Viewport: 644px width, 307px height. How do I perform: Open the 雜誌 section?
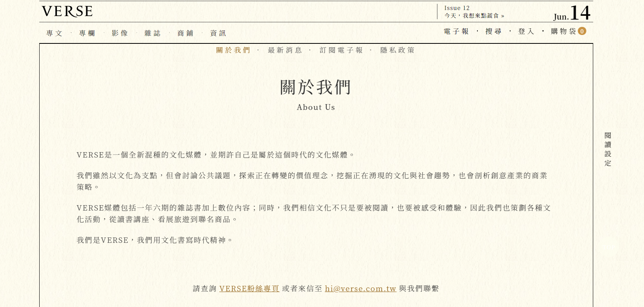pos(152,33)
